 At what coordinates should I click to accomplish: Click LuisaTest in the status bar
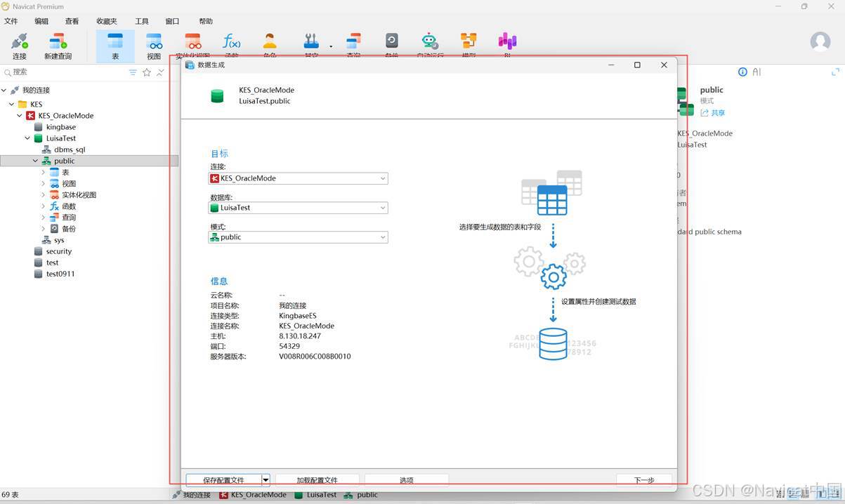point(321,495)
